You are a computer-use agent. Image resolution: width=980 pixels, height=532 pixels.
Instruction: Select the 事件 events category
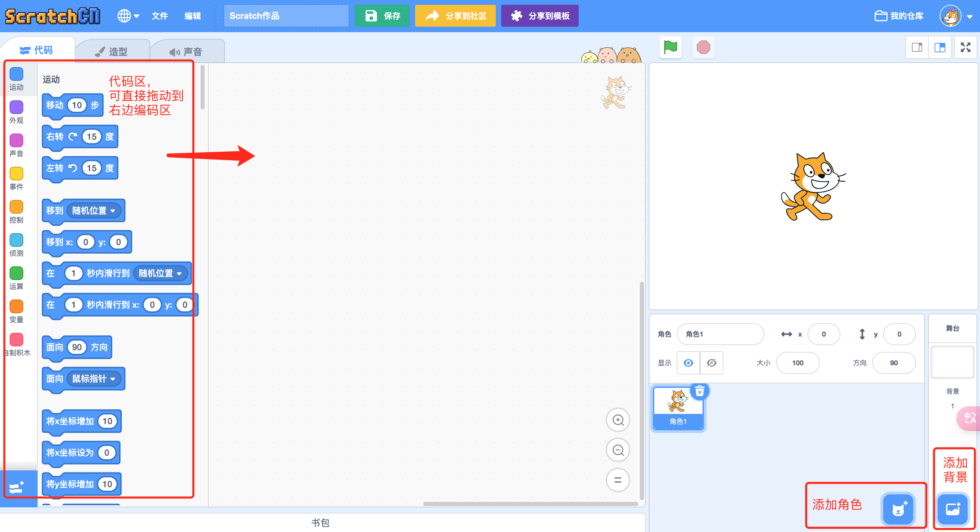coord(16,178)
